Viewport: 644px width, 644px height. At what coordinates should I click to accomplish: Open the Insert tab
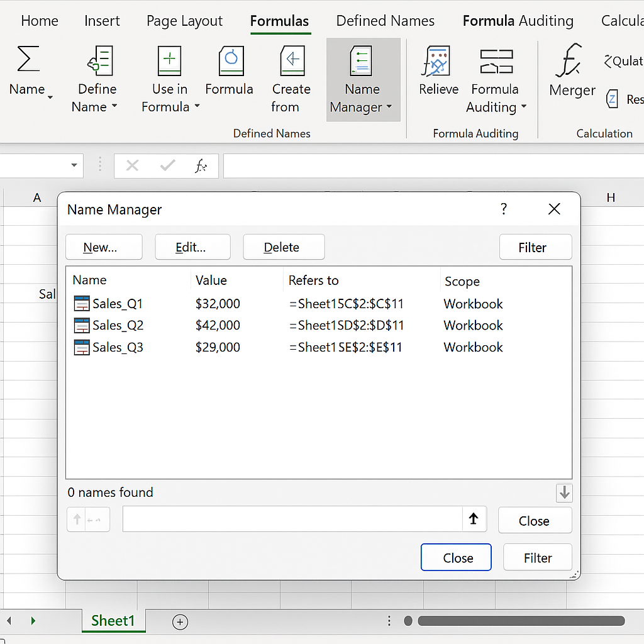102,21
